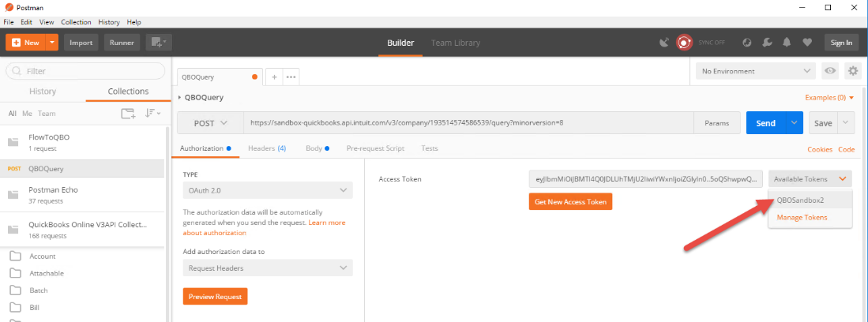The height and width of the screenshot is (322, 868).
Task: Switch to the Builder tab
Action: click(x=400, y=43)
